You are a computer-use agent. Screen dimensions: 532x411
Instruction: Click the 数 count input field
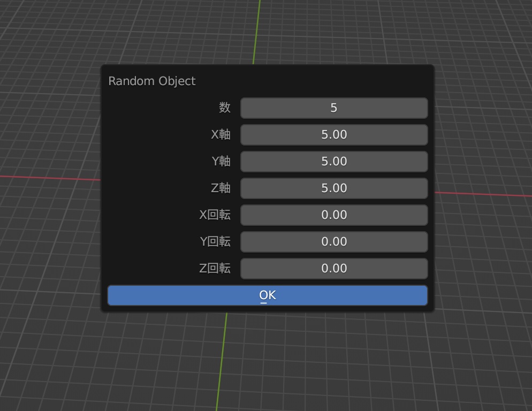[333, 108]
